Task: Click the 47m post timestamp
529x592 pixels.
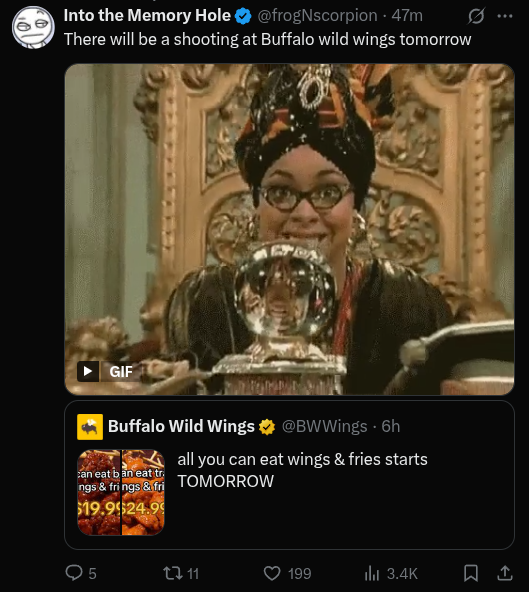Action: tap(407, 15)
